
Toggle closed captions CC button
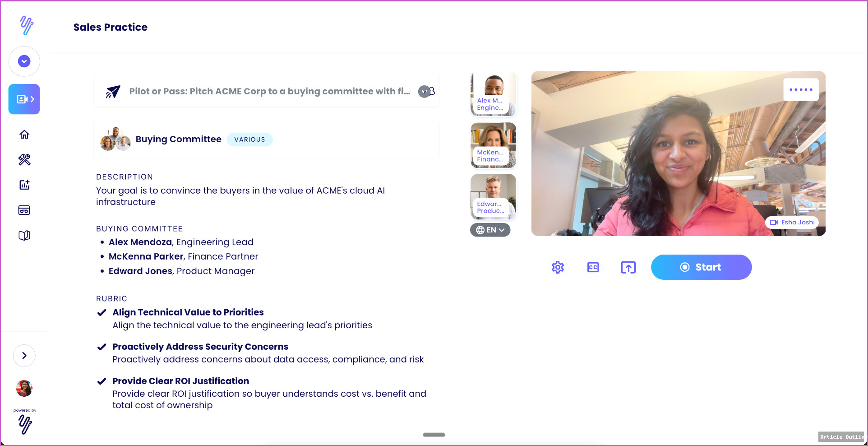pyautogui.click(x=593, y=267)
